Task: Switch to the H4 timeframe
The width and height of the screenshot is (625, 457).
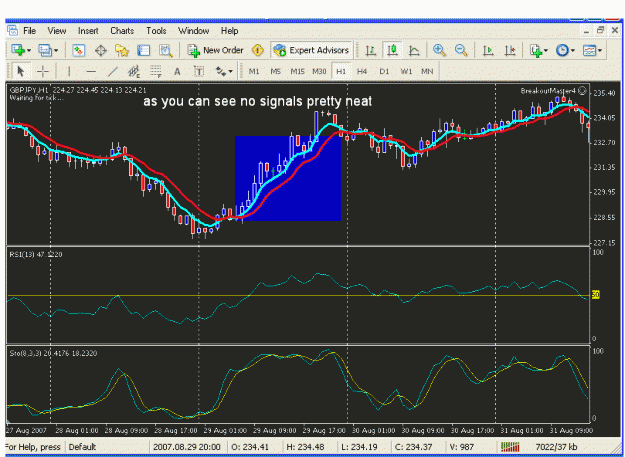Action: 362,72
